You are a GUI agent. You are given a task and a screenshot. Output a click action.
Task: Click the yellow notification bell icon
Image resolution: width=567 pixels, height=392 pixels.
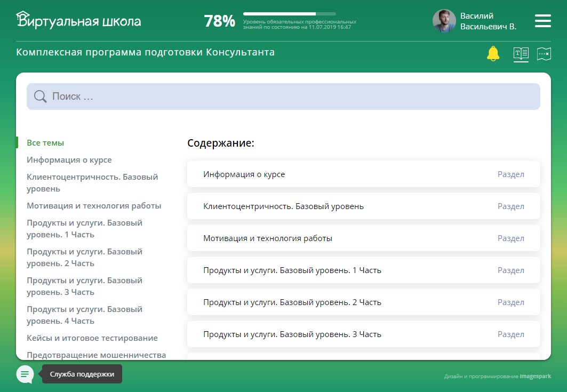493,54
